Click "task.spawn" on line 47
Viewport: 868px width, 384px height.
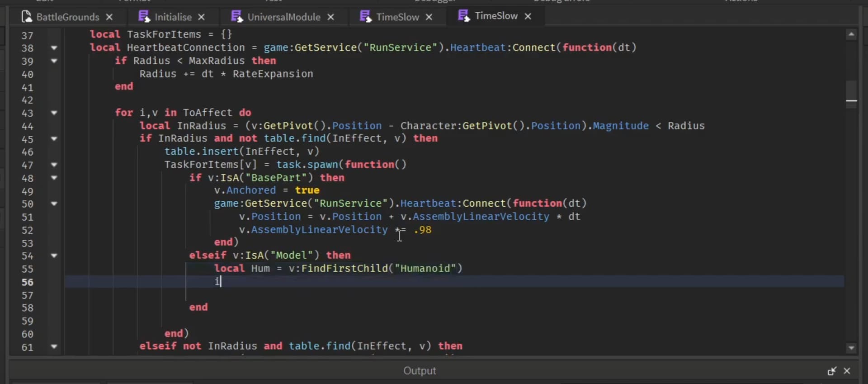click(x=307, y=165)
